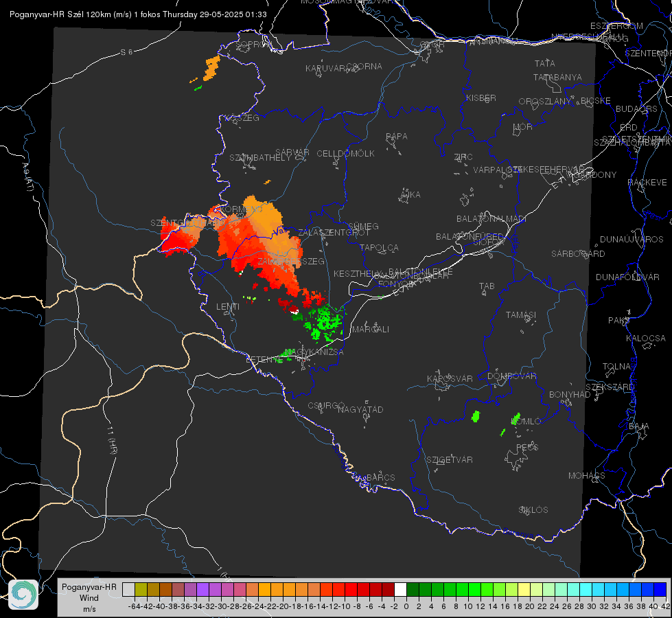Select the light grey first legend swatch
The height and width of the screenshot is (618, 672).
pos(128,589)
